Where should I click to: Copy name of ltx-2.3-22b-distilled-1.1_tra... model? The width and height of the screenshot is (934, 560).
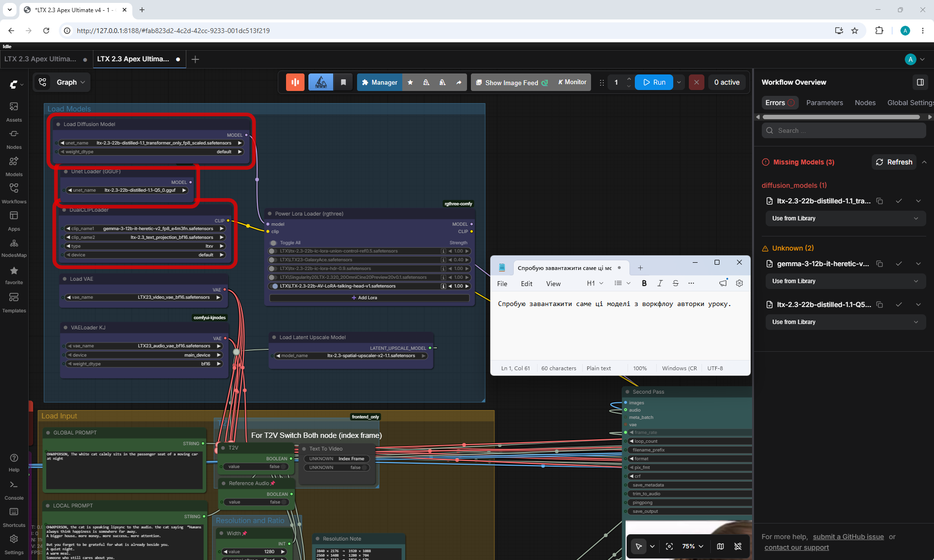pos(880,201)
